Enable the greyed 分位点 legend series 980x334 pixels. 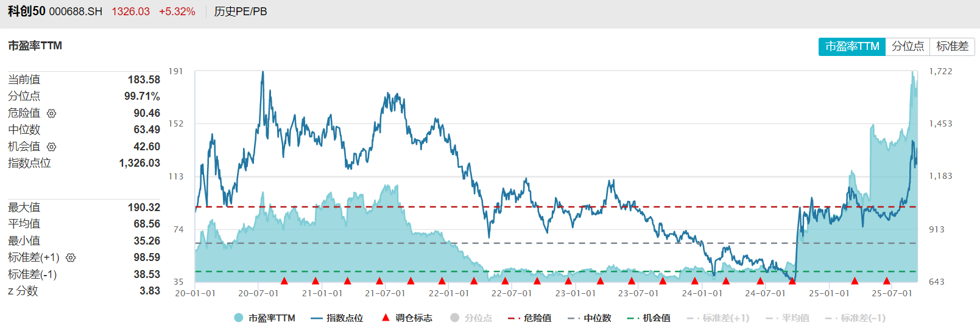click(471, 318)
